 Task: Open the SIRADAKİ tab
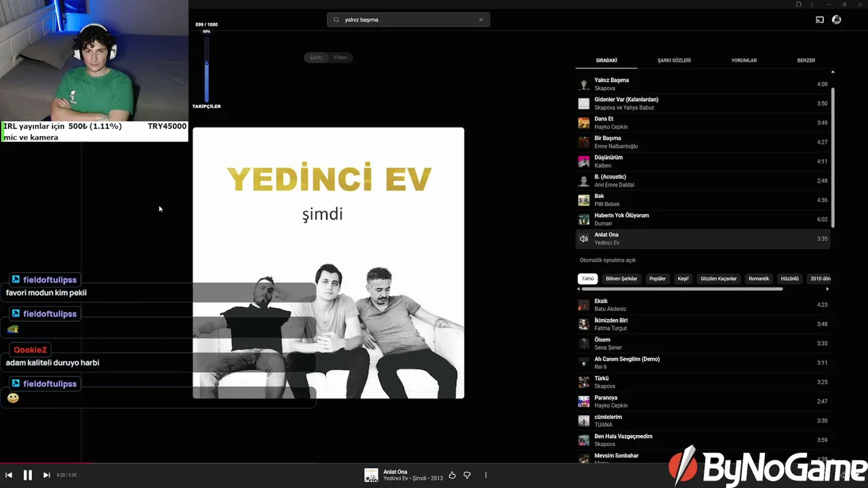[606, 60]
